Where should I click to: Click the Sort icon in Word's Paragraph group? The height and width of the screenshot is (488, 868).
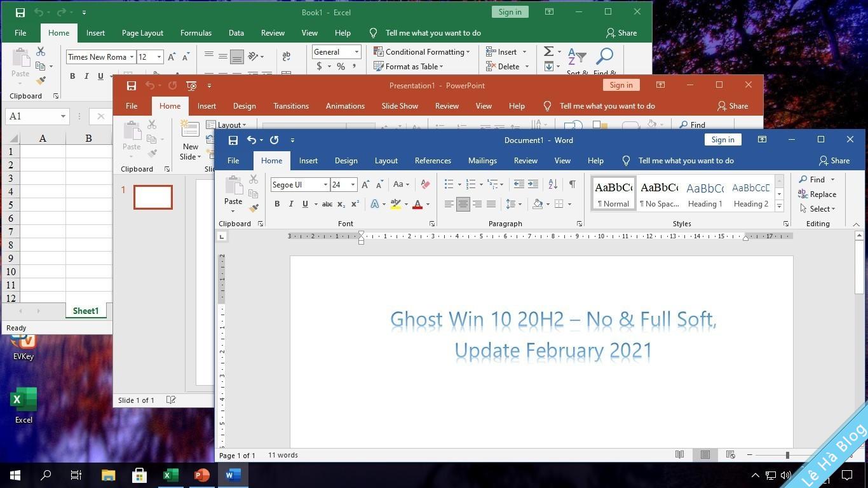click(x=553, y=184)
